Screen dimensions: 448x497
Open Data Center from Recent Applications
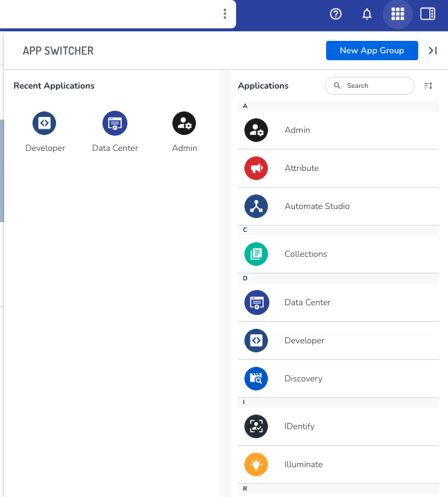pos(115,123)
